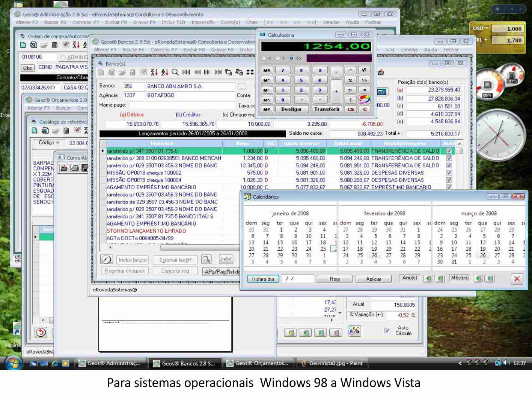Toggle the Auto checkbox on the 1.234,00 row
Viewport: 532px width, 399px height.
pyautogui.click(x=449, y=158)
